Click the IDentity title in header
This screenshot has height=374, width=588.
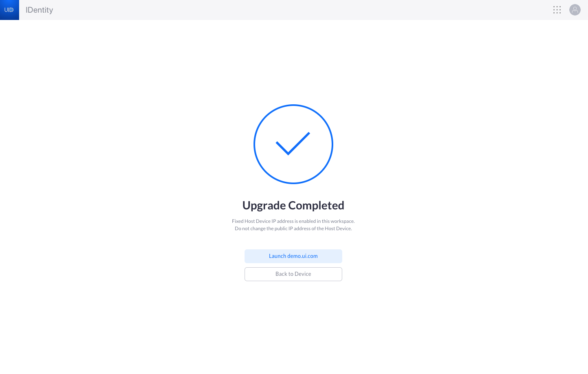[x=39, y=10]
